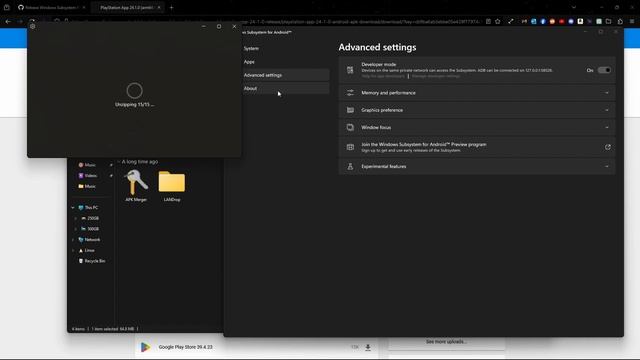The height and width of the screenshot is (360, 640).
Task: Click See more uploads button
Action: (447, 342)
